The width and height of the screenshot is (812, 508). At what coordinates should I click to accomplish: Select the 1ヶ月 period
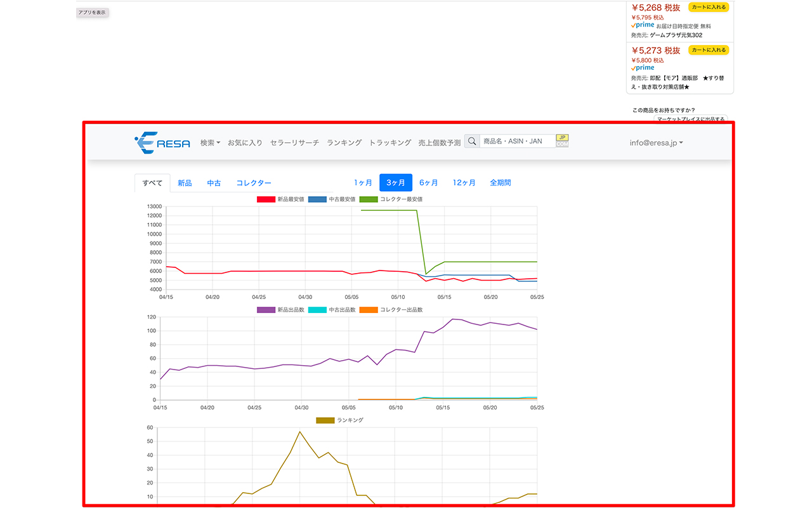(363, 183)
